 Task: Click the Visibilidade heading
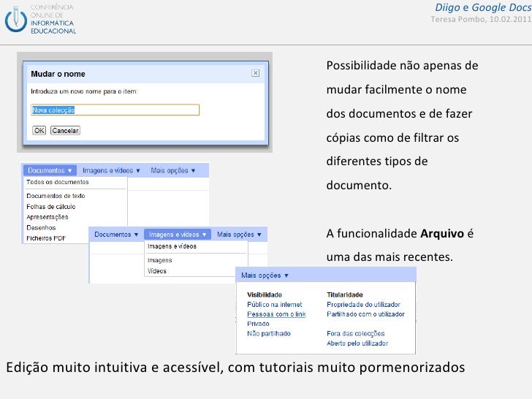pyautogui.click(x=265, y=294)
